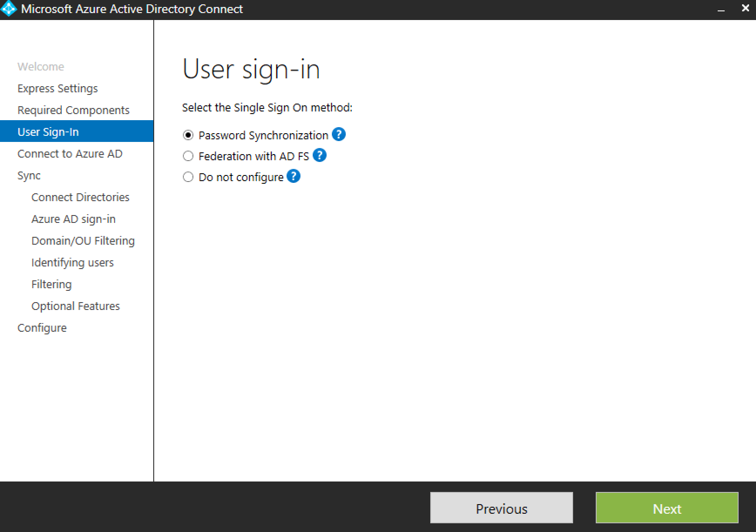Viewport: 756px width, 532px height.
Task: Click the Azure AD Connect title bar icon
Action: coord(9,8)
